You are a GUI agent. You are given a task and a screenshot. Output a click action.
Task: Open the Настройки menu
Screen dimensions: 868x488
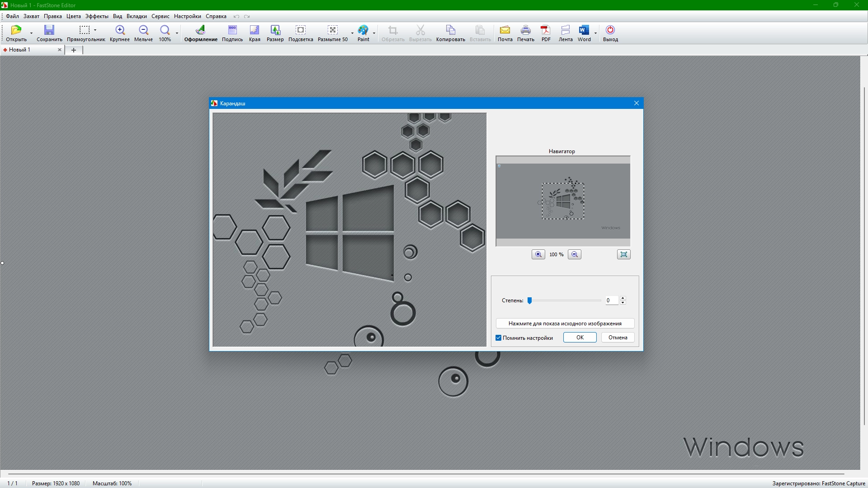pos(187,16)
